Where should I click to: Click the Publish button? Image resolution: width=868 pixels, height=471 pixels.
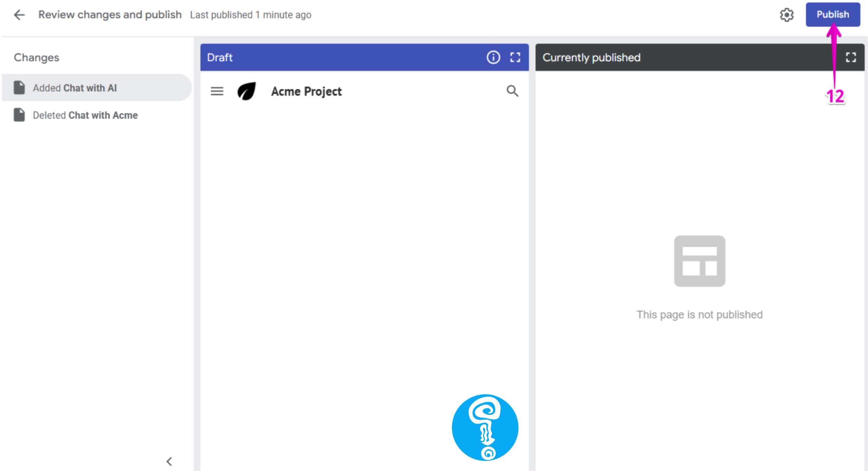[x=832, y=15]
